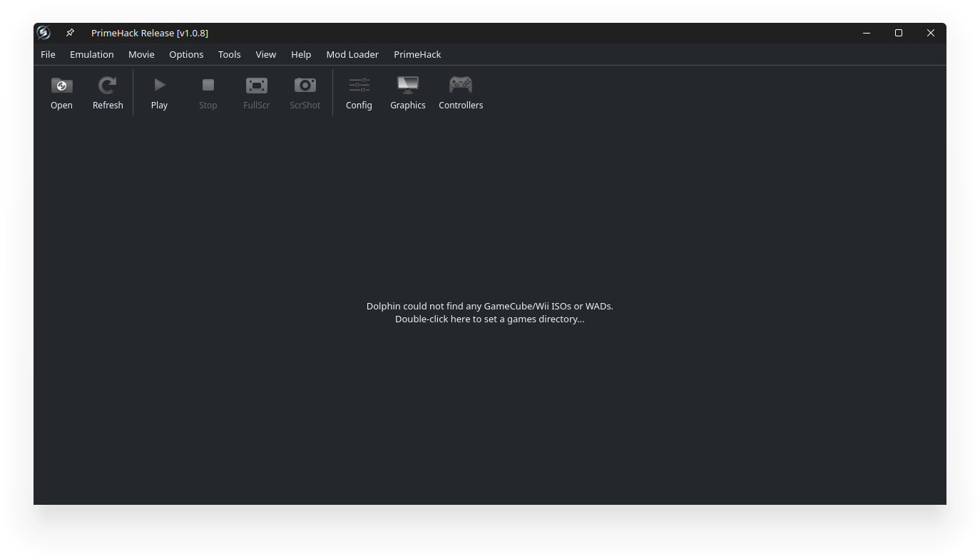The width and height of the screenshot is (980, 559).
Task: Take a screenshot with ScrShot icon
Action: click(305, 86)
